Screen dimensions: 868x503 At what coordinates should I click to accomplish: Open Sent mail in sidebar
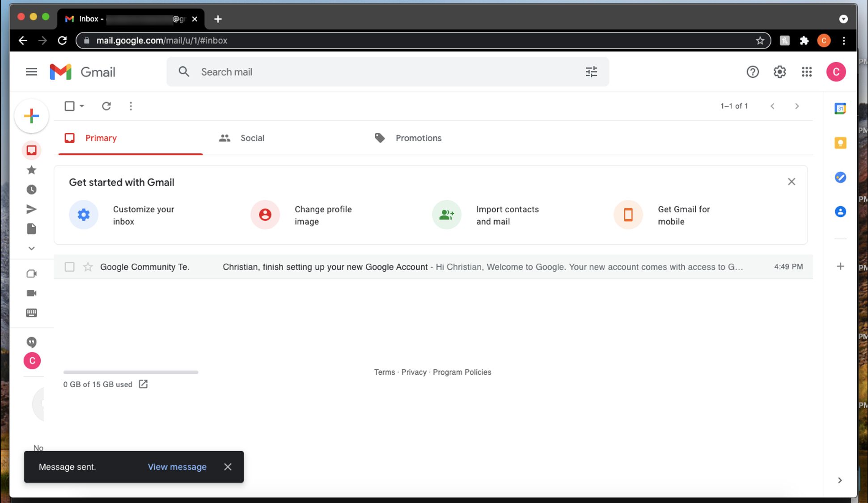click(31, 209)
